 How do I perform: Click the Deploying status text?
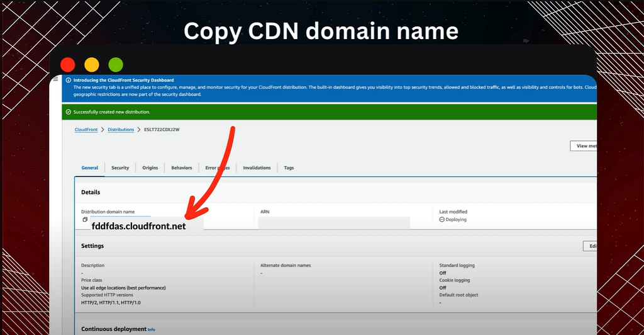(x=456, y=220)
